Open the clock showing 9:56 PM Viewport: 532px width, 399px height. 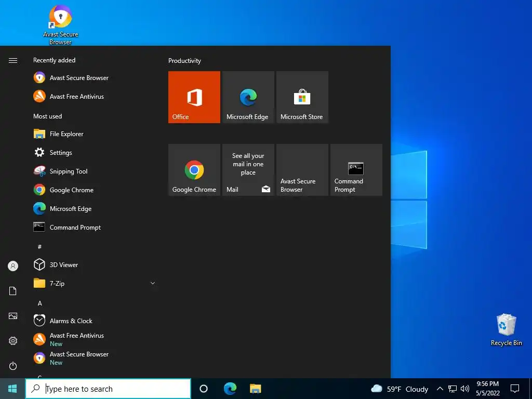coord(487,389)
